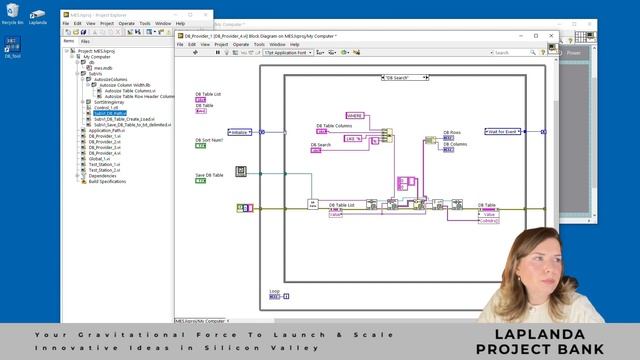Open Project menu in Project Explorer window
This screenshot has width=640, height=360.
pos(107,24)
